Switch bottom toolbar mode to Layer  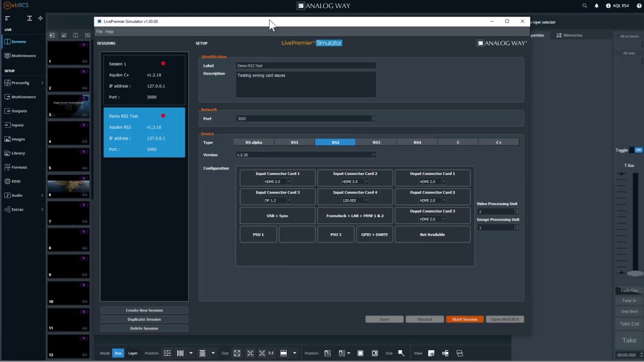pos(133,353)
